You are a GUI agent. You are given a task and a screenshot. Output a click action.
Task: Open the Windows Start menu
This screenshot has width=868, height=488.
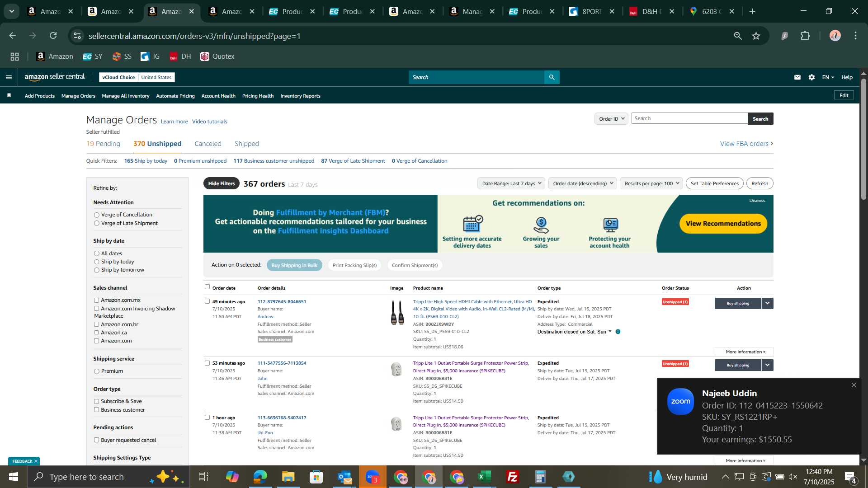click(14, 477)
